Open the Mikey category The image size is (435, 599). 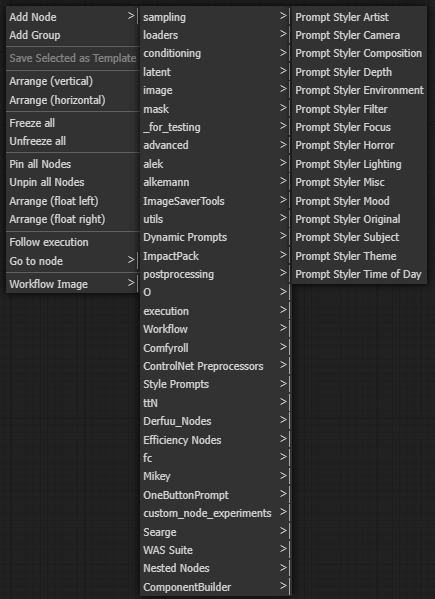[215, 477]
